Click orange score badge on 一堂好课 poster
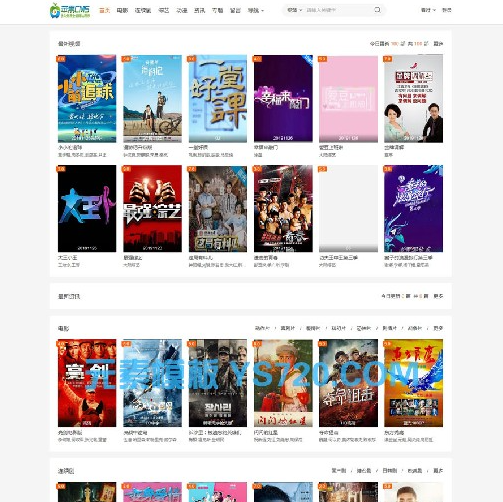The image size is (503, 502). pos(192,59)
